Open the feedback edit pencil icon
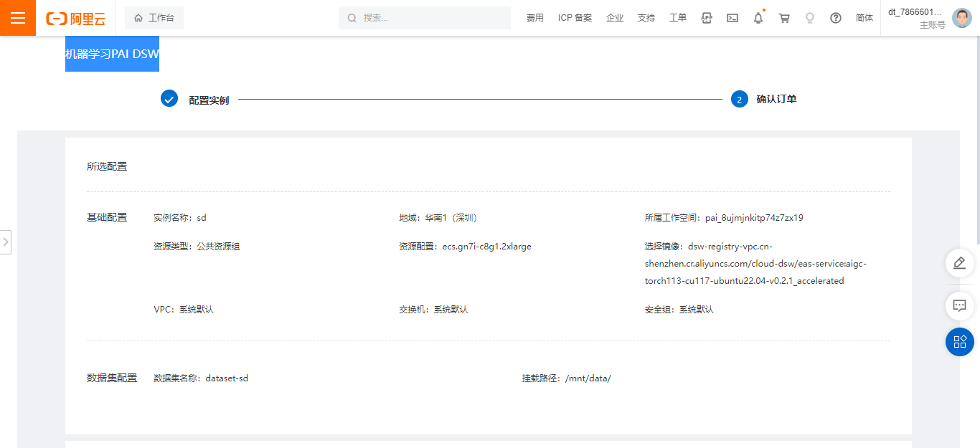The height and width of the screenshot is (448, 980). (x=960, y=263)
